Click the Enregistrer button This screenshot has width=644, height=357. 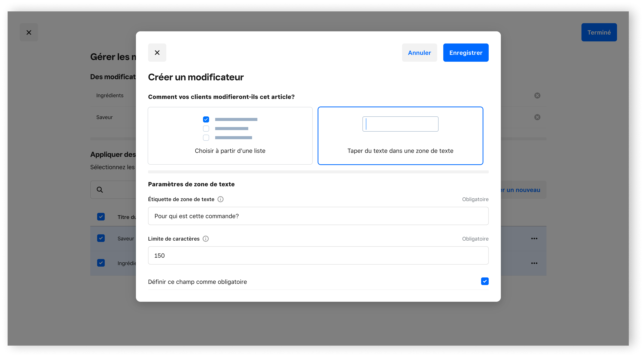tap(466, 53)
